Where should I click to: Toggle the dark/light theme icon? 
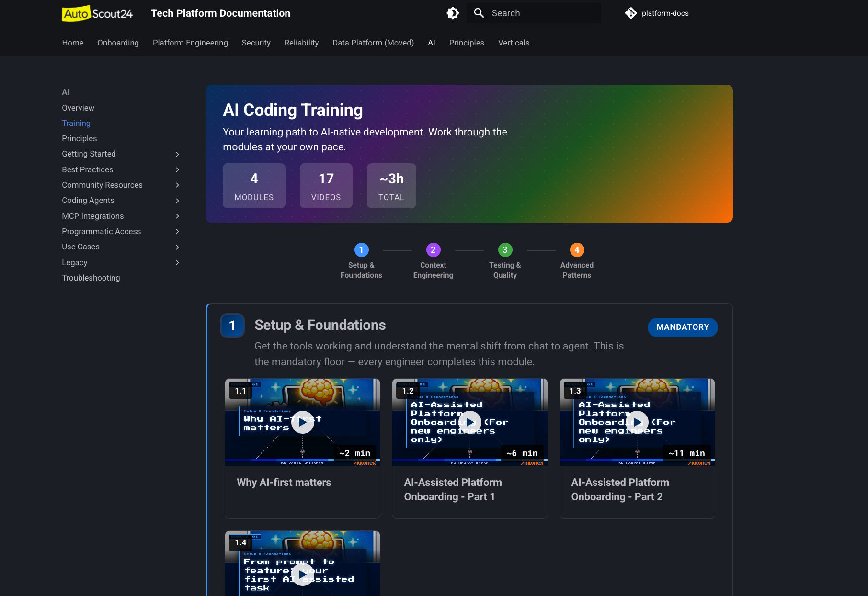coord(453,13)
